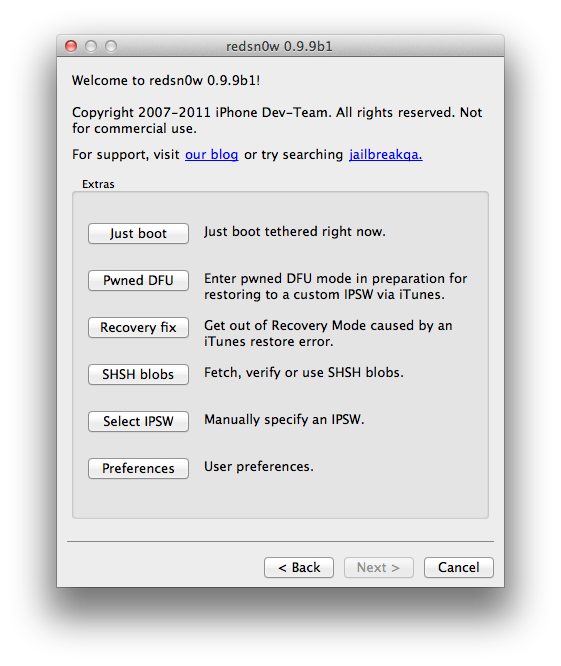561x666 pixels.
Task: Go Back to previous screen
Action: pyautogui.click(x=299, y=567)
